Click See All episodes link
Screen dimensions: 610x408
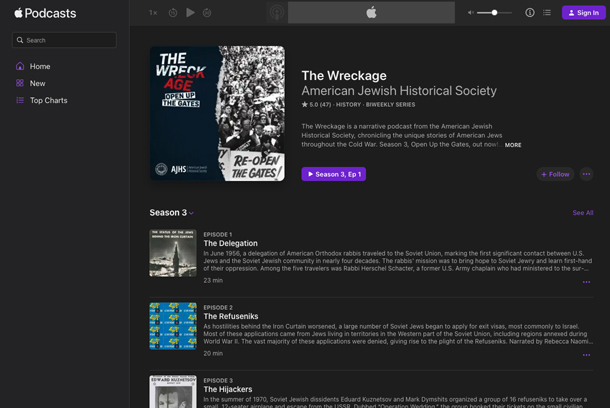[x=583, y=213]
